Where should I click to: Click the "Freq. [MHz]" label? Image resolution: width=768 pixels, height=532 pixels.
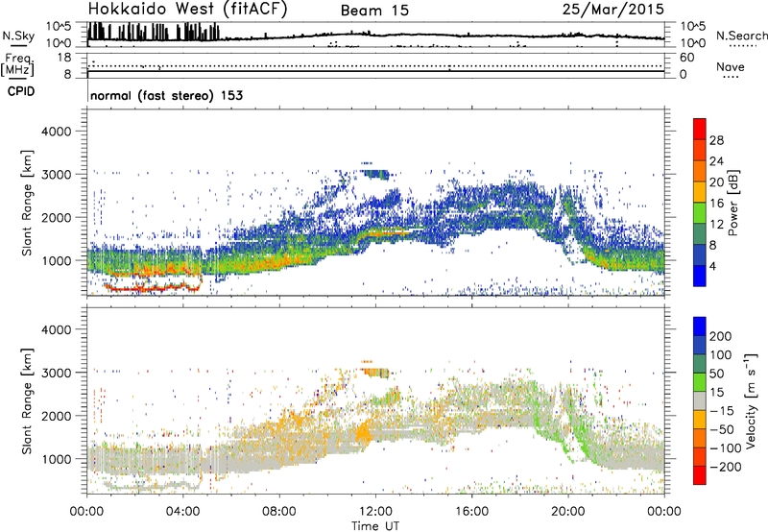17,65
